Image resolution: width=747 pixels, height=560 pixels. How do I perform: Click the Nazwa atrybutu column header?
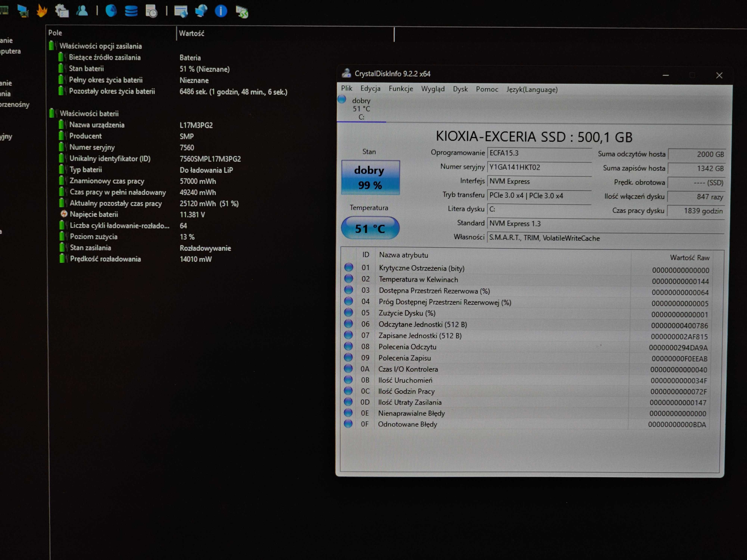403,255
